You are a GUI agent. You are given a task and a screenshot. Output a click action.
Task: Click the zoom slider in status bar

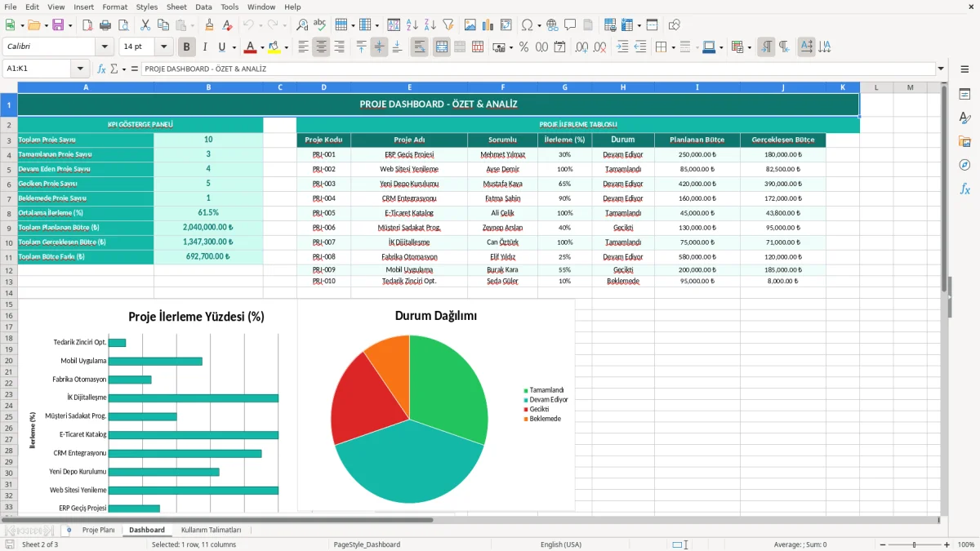[x=915, y=544]
